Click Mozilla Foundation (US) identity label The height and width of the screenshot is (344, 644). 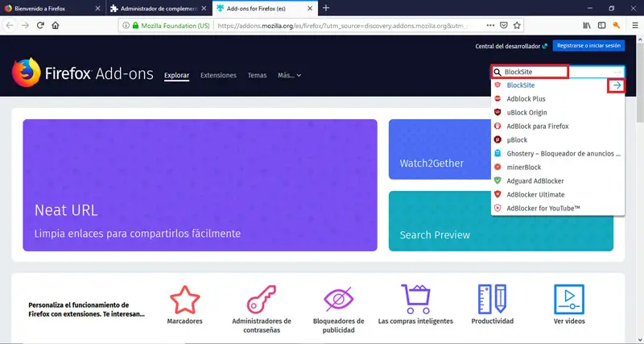pos(175,26)
